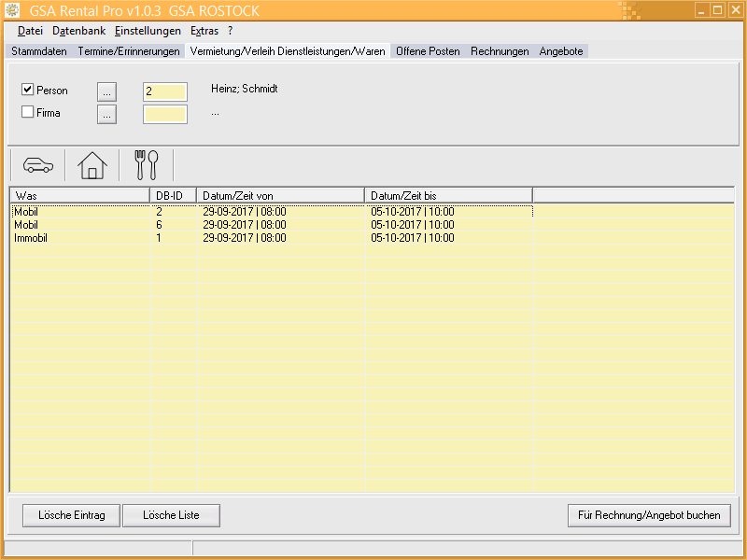Viewport: 747px width, 560px height.
Task: Click the application icon in title bar
Action: click(13, 10)
